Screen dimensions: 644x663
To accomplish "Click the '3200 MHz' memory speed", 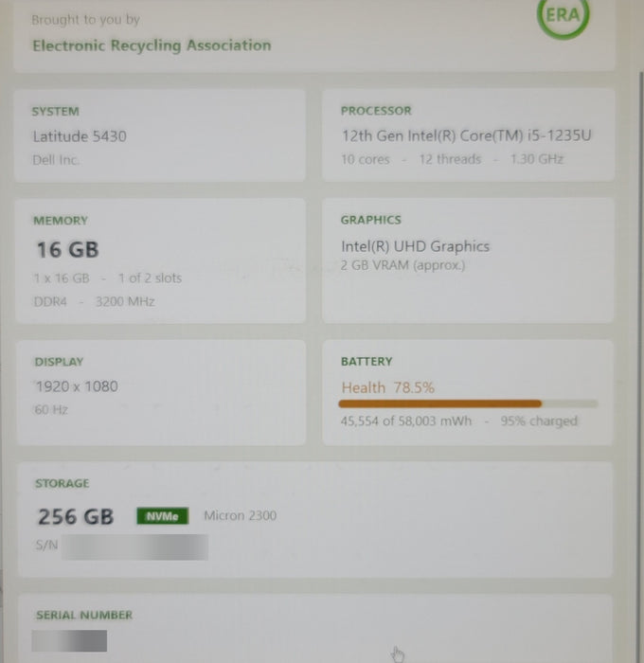I will 125,301.
